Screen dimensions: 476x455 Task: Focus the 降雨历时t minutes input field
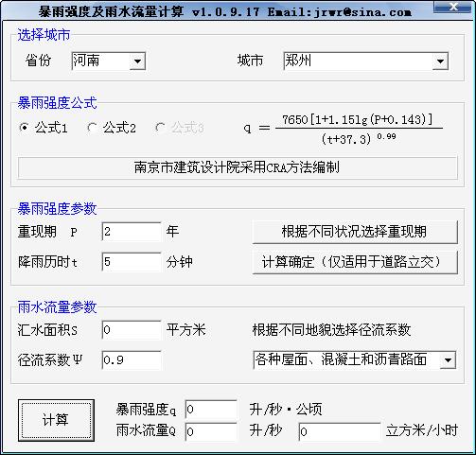132,262
